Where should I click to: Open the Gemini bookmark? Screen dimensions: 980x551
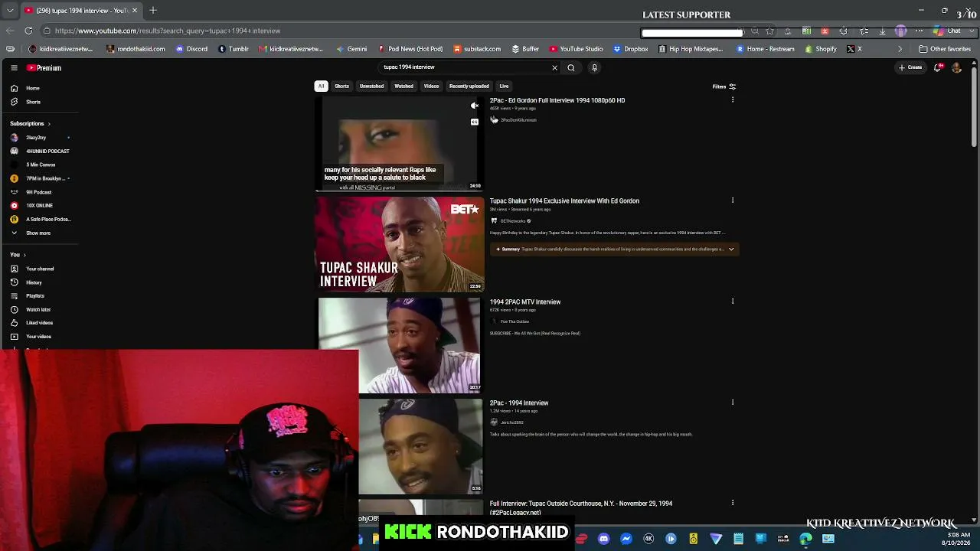(351, 49)
